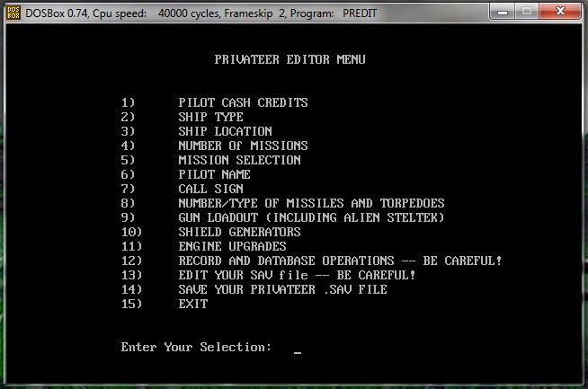
Task: Click SAVE YOUR PRIVATEER .SAV FILE line
Action: pyautogui.click(x=282, y=289)
